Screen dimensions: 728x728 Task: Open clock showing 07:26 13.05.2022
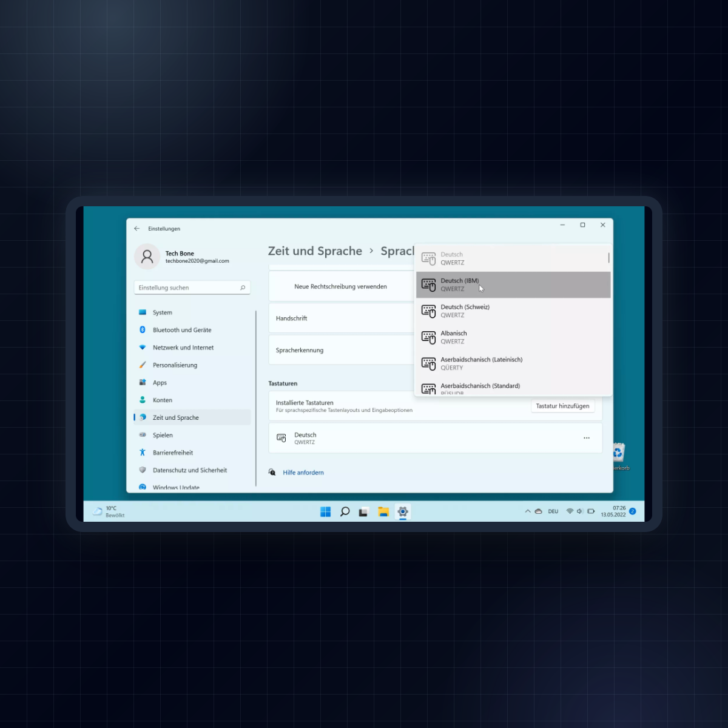pos(613,511)
